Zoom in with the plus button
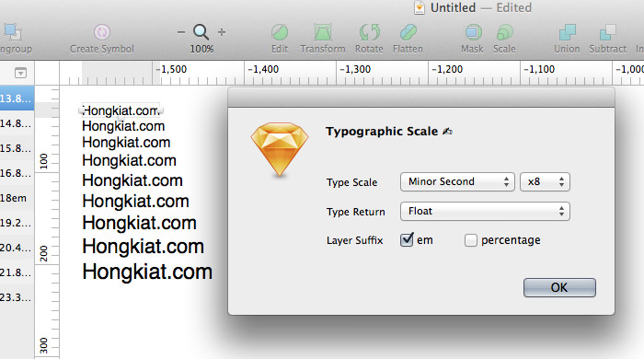This screenshot has height=359, width=644. [222, 32]
